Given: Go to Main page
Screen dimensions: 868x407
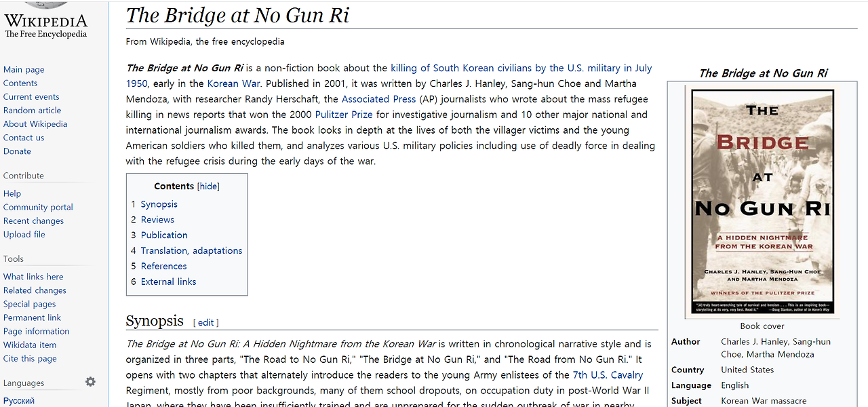Looking at the screenshot, I should [24, 69].
